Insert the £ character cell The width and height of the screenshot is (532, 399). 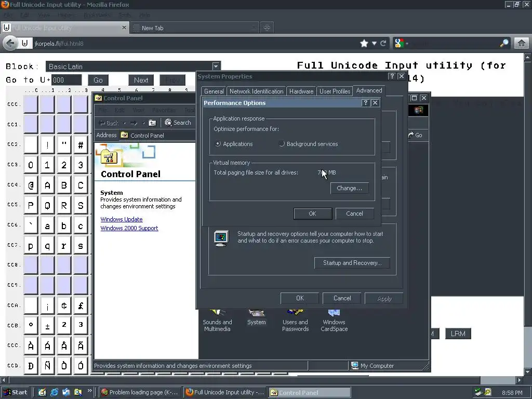coord(81,305)
